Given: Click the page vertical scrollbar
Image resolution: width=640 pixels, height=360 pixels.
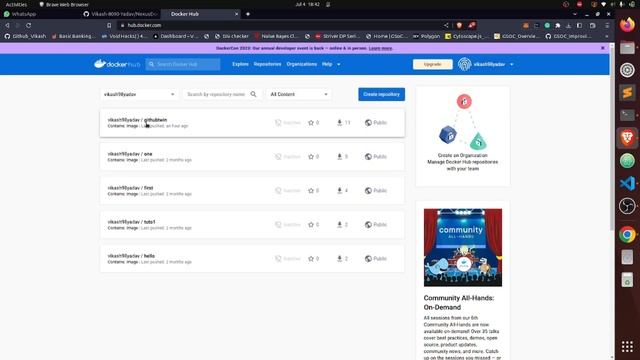Looking at the screenshot, I should [612, 139].
